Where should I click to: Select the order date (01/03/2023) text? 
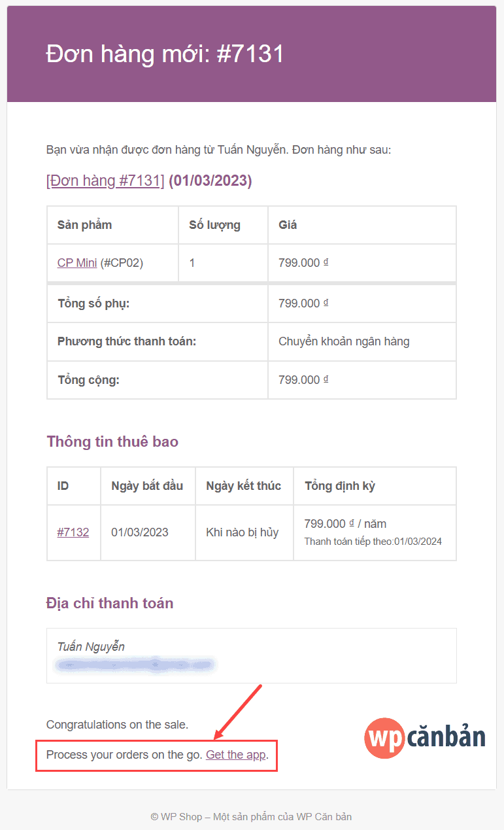(x=210, y=181)
